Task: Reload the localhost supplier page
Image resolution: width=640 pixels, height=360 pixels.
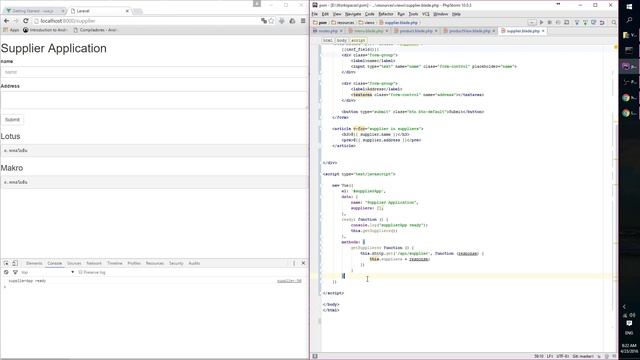Action: pyautogui.click(x=26, y=21)
